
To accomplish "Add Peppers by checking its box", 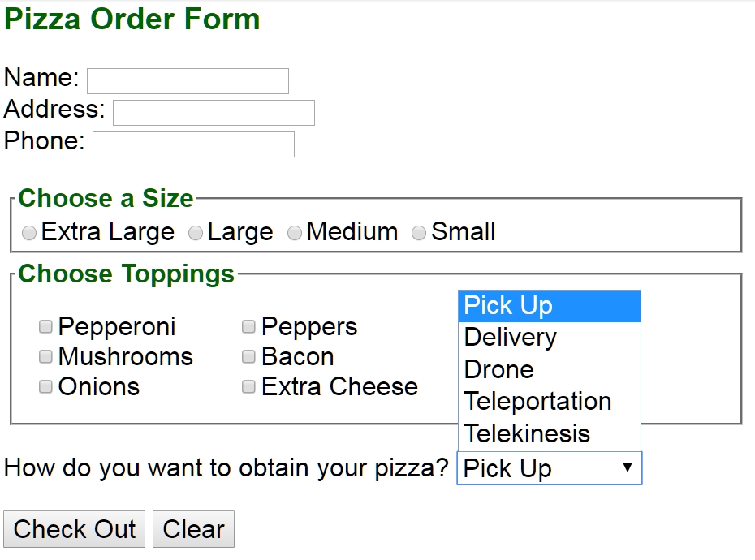I will click(249, 327).
